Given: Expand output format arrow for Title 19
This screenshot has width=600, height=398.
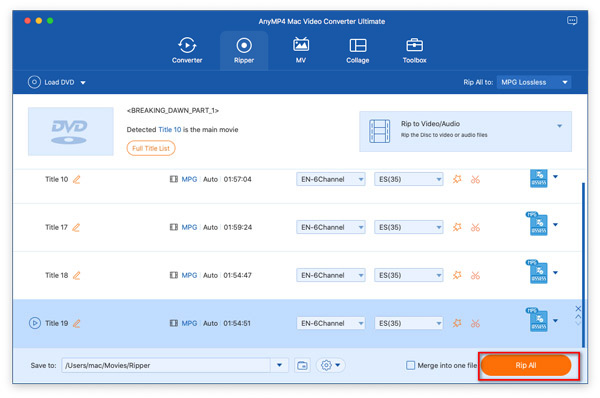Looking at the screenshot, I should (556, 321).
